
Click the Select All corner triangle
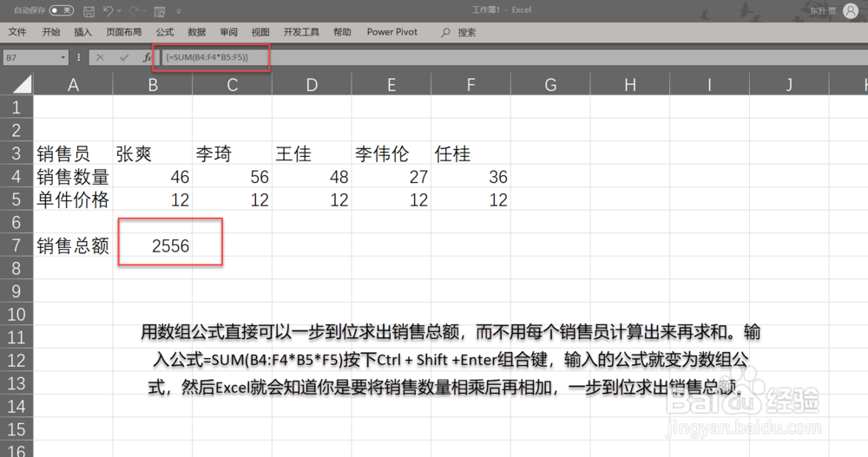[x=23, y=84]
